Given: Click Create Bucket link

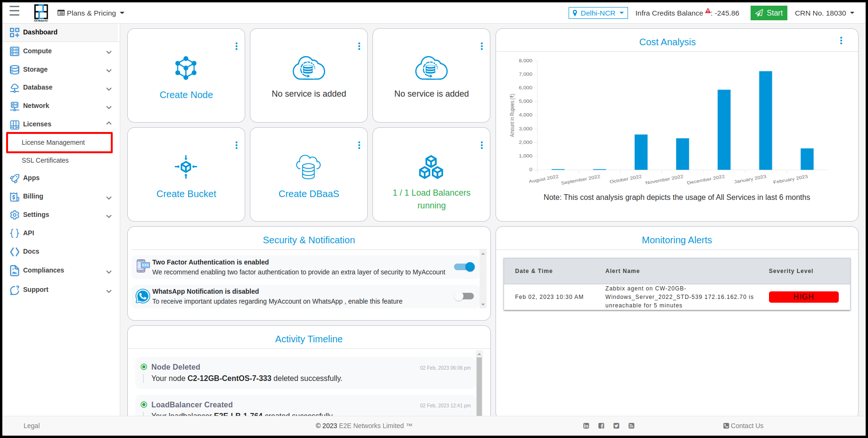Looking at the screenshot, I should tap(186, 194).
